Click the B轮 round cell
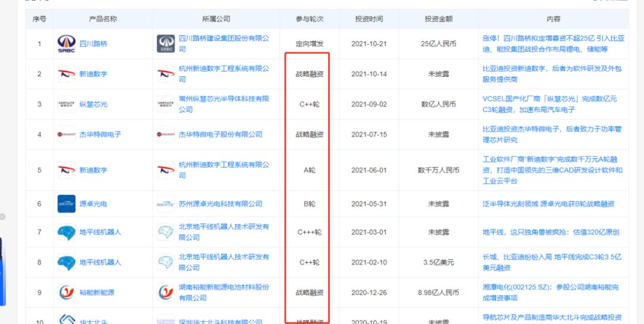 tap(309, 204)
